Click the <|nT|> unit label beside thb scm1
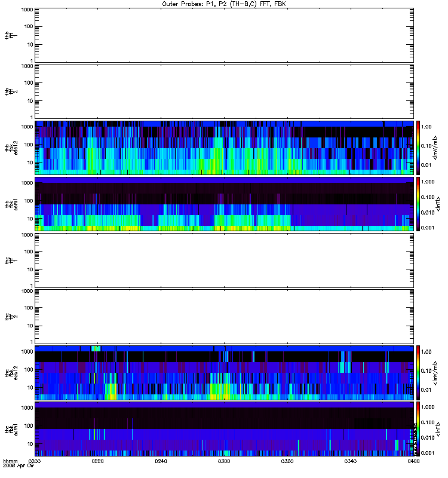 pyautogui.click(x=438, y=204)
